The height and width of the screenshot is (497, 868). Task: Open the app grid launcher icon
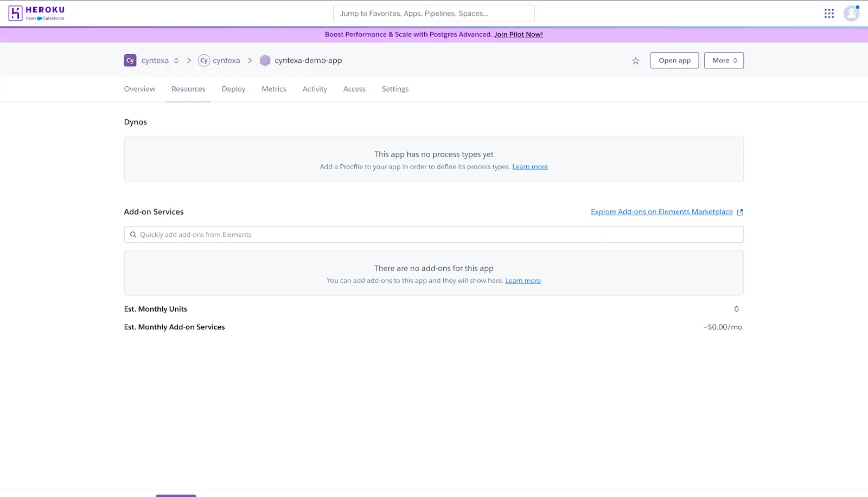click(x=829, y=13)
